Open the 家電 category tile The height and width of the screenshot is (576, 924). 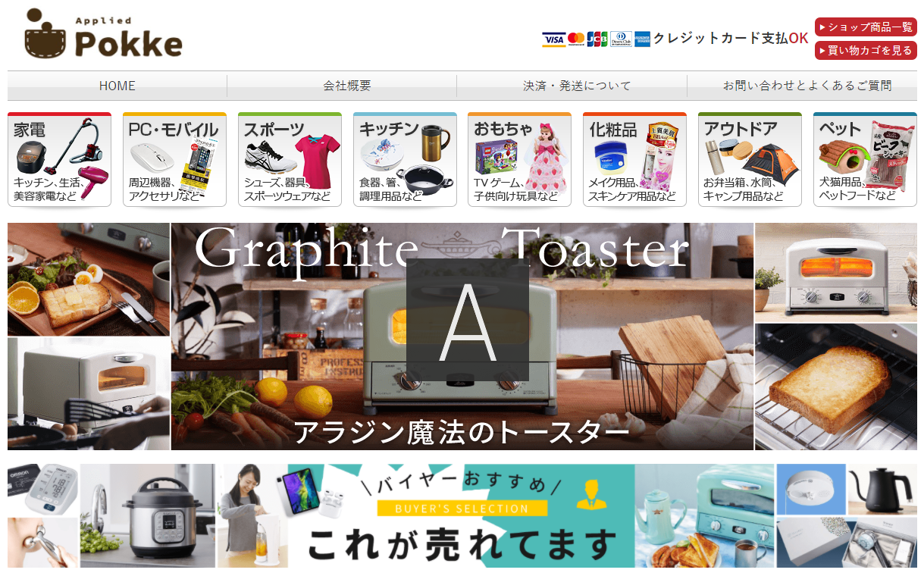click(x=60, y=159)
